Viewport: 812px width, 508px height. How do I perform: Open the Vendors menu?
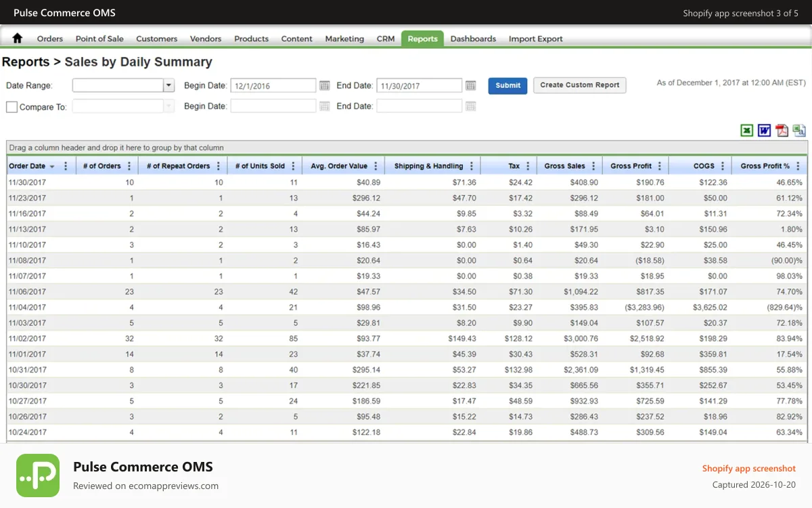(x=206, y=39)
